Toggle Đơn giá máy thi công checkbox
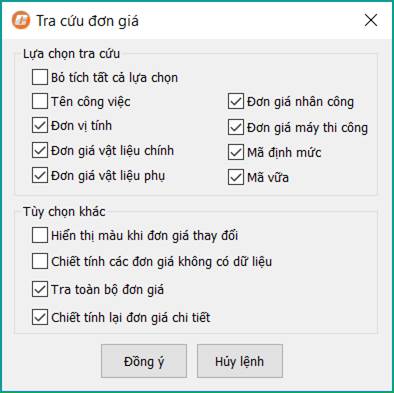394x393 pixels. point(236,127)
